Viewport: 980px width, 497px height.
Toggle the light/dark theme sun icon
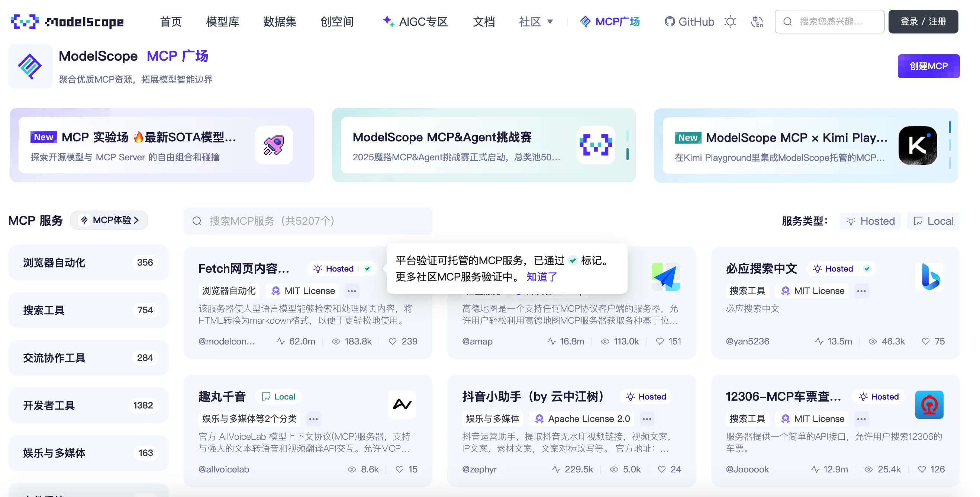tap(730, 22)
